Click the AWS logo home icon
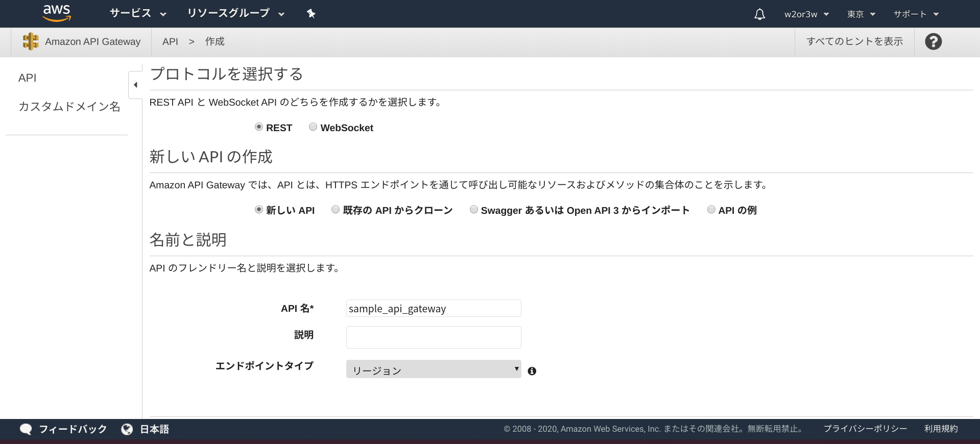980x444 pixels. (57, 13)
